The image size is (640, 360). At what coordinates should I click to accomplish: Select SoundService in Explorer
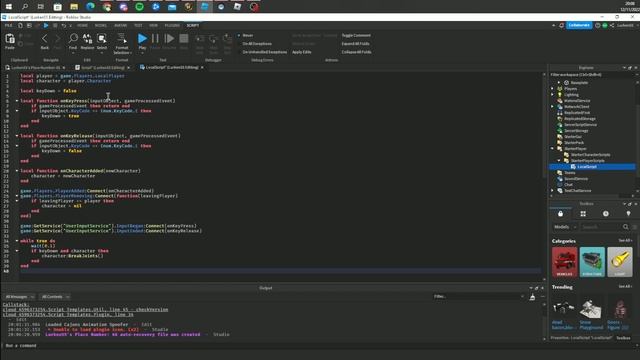point(576,179)
